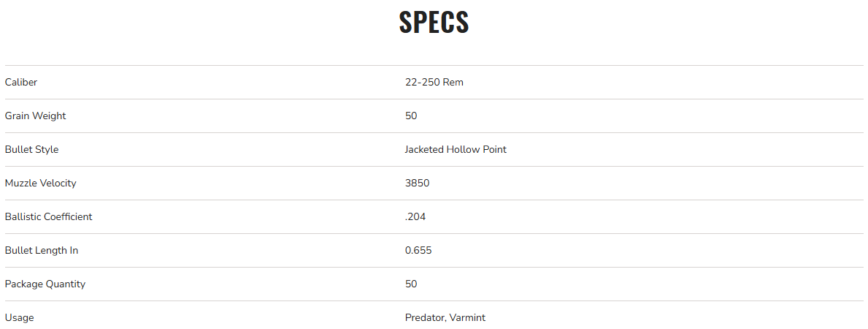Click the word 'Varmint' in the Usage value
This screenshot has width=868, height=329.
coord(468,317)
